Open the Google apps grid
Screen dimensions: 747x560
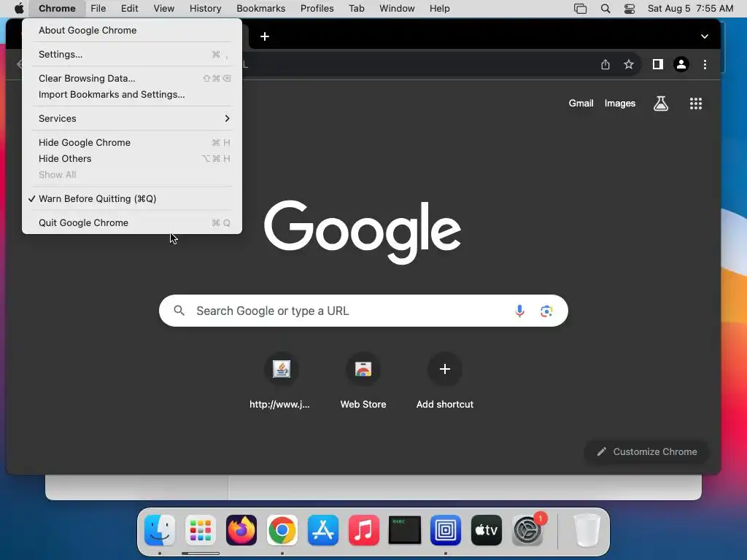click(695, 104)
